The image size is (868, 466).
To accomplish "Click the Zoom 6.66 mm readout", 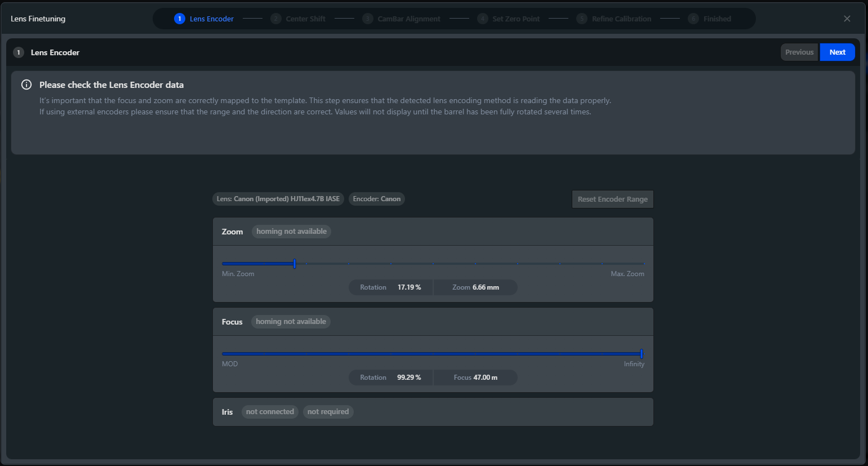I will point(475,287).
